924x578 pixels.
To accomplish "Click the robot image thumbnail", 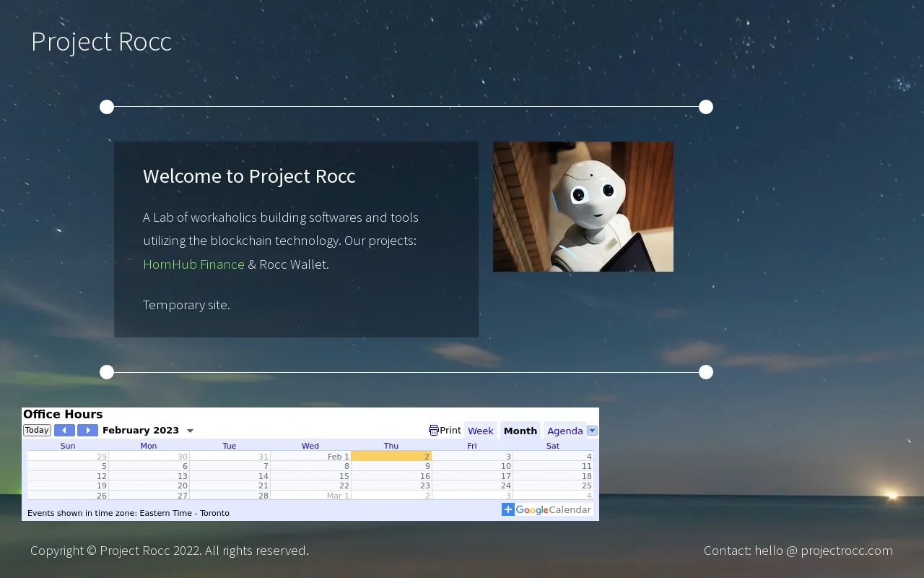I will (x=583, y=207).
